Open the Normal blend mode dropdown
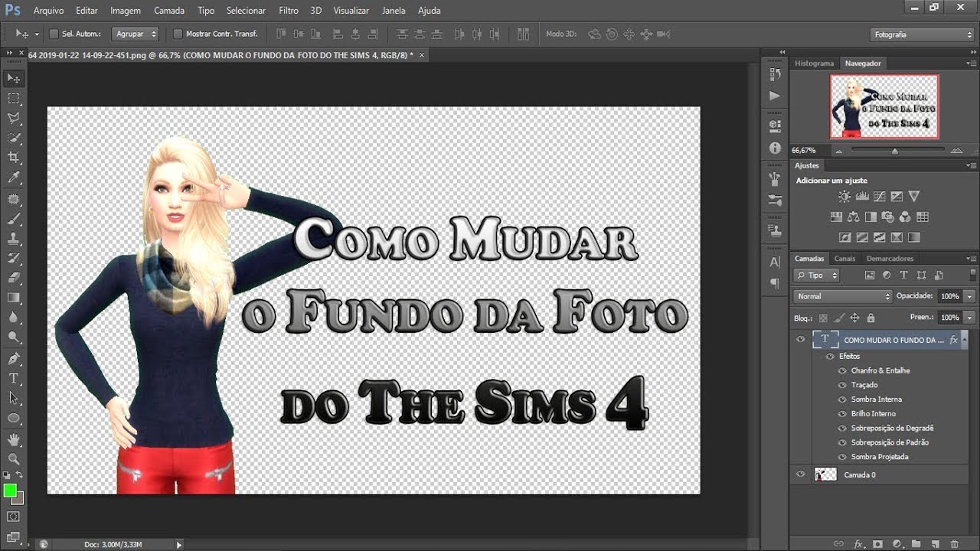980x551 pixels. [843, 296]
